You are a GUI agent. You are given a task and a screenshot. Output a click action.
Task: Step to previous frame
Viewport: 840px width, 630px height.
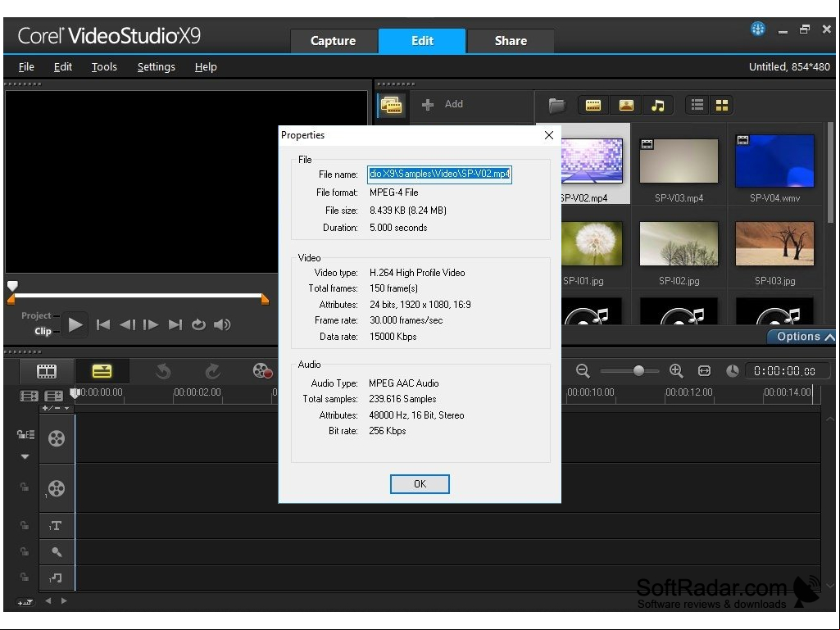[127, 324]
